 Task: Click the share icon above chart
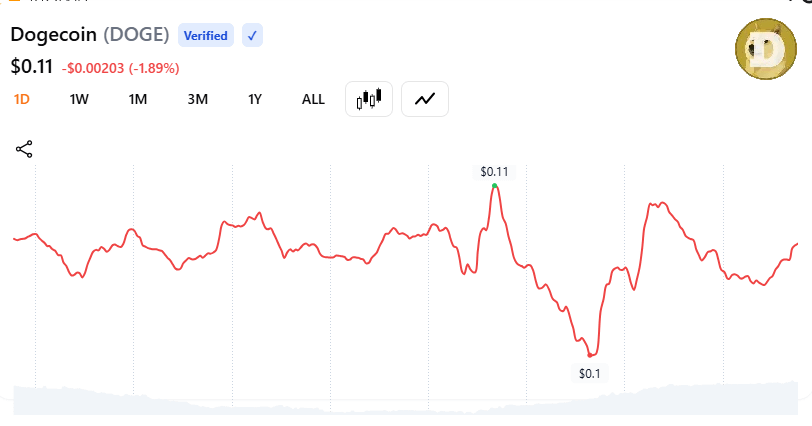pos(24,150)
